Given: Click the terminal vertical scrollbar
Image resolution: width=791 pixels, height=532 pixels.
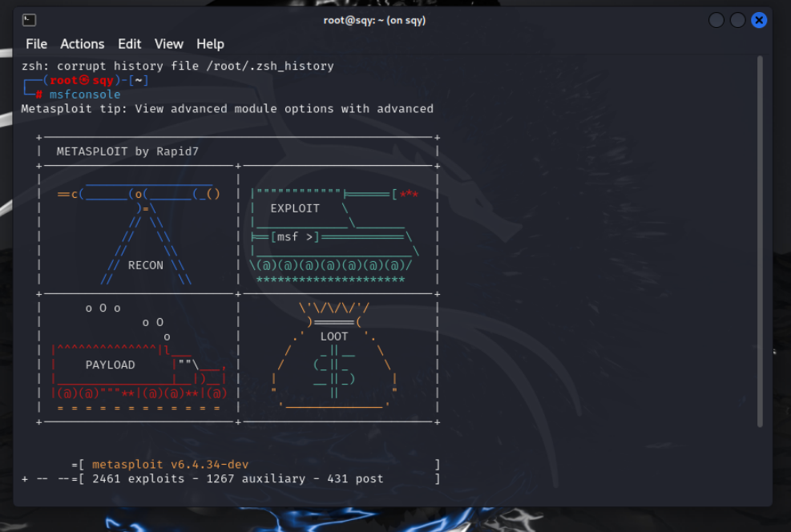Looking at the screenshot, I should [x=760, y=241].
